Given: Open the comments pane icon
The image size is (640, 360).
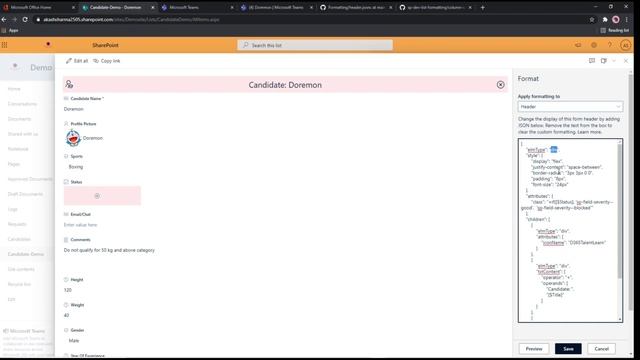Looking at the screenshot, I should click(x=591, y=61).
